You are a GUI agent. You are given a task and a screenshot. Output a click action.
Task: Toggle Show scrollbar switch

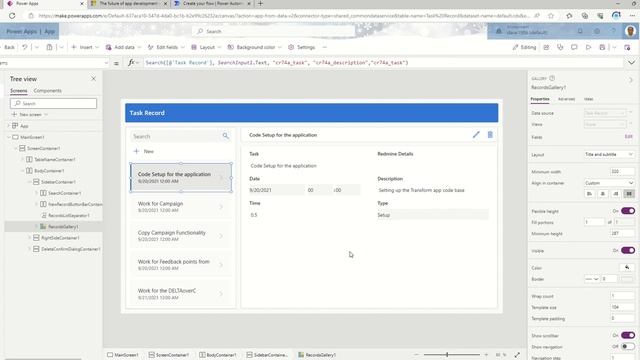tap(628, 335)
